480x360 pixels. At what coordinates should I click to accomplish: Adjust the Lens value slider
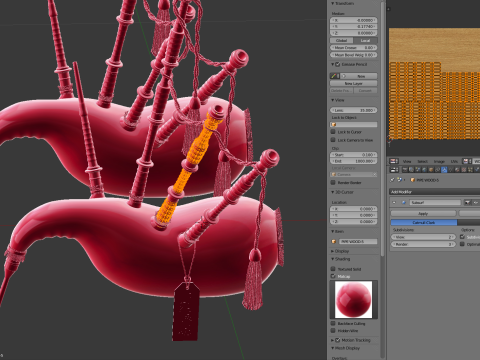click(x=354, y=110)
